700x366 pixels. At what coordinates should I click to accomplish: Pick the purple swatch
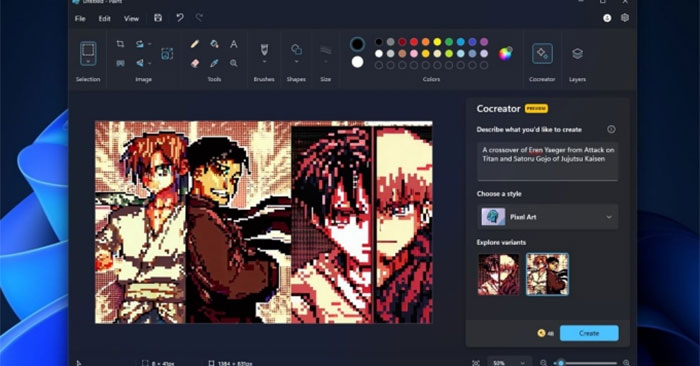tap(484, 42)
